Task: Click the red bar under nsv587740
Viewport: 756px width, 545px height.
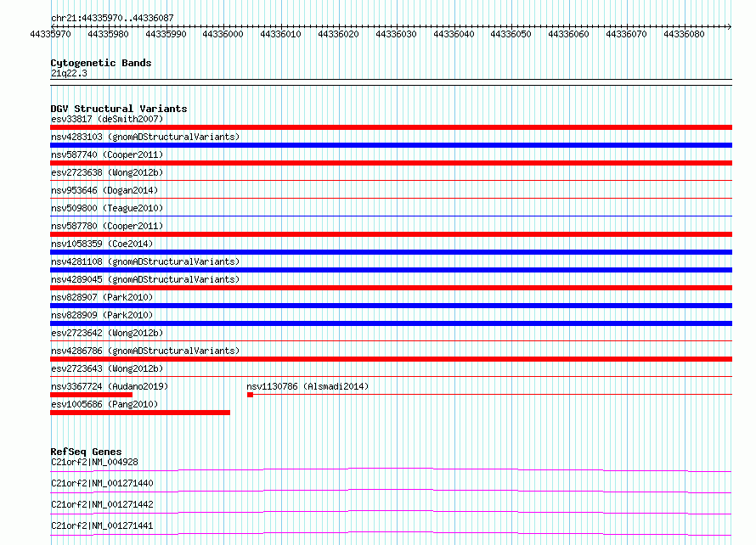Action: [391, 163]
